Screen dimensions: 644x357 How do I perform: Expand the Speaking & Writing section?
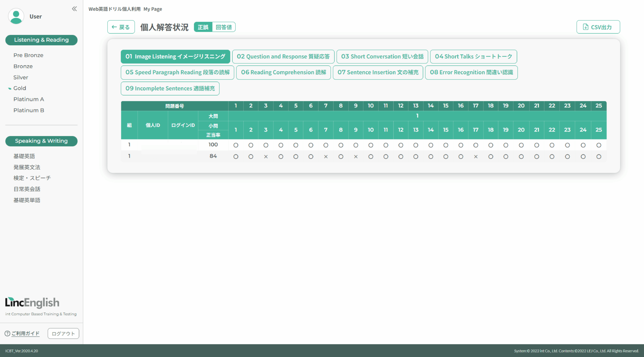(x=41, y=141)
